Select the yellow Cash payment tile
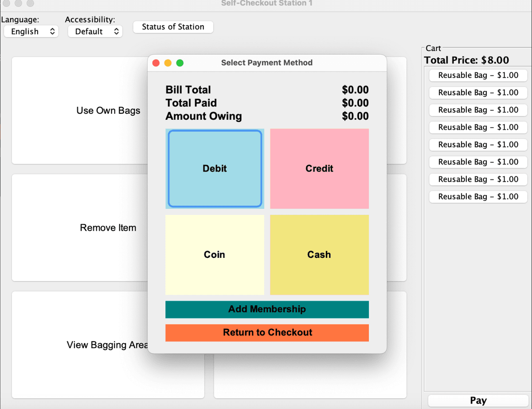Viewport: 532px width, 409px height. [319, 255]
